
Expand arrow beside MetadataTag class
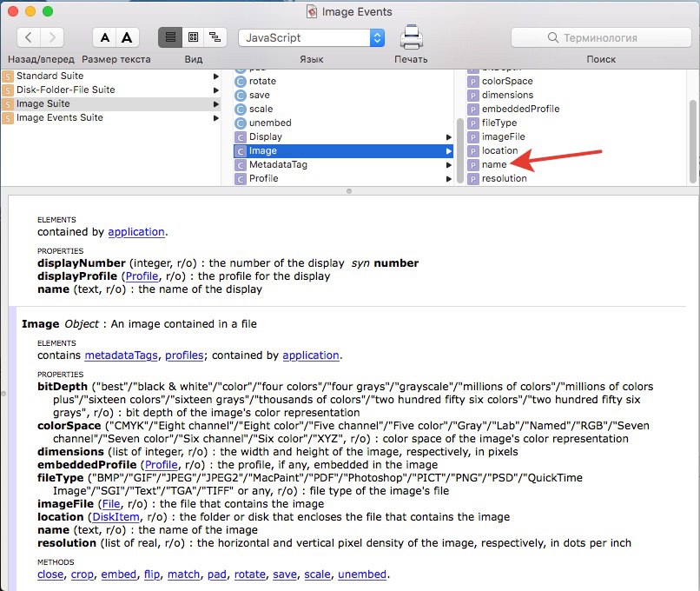[449, 165]
